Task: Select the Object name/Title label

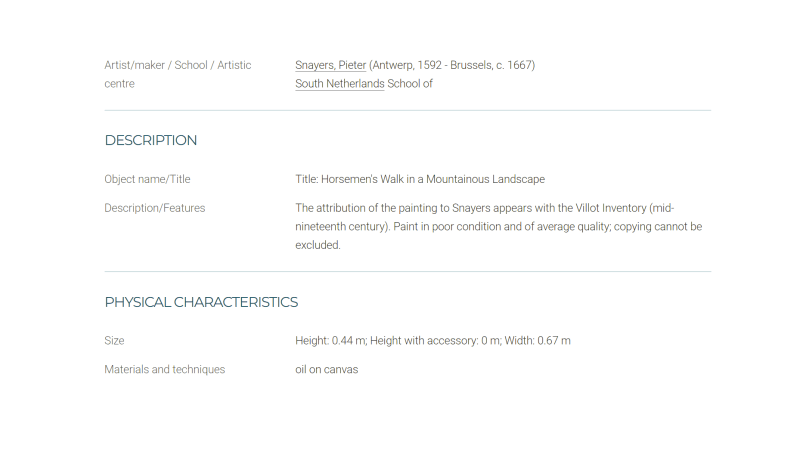Action: [147, 179]
